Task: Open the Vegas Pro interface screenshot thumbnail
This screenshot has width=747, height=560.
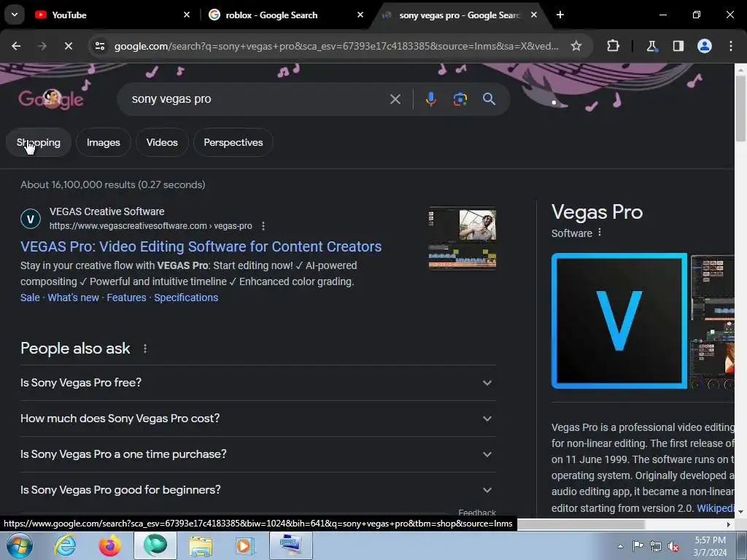Action: (x=713, y=287)
